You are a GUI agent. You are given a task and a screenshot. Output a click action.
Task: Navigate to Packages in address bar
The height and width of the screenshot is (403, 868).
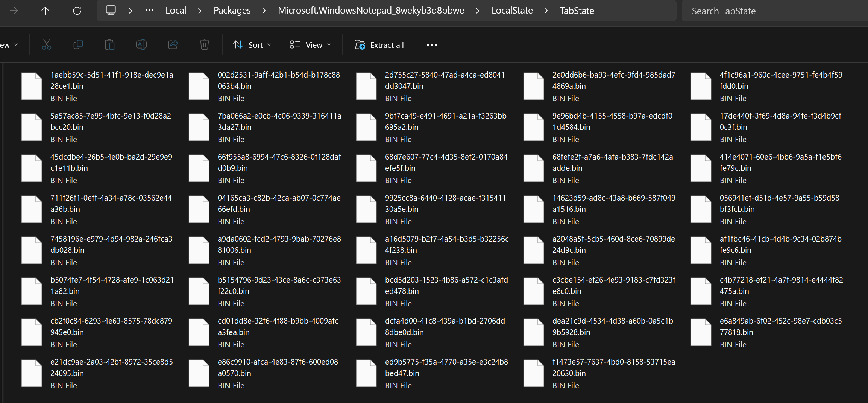click(x=232, y=11)
